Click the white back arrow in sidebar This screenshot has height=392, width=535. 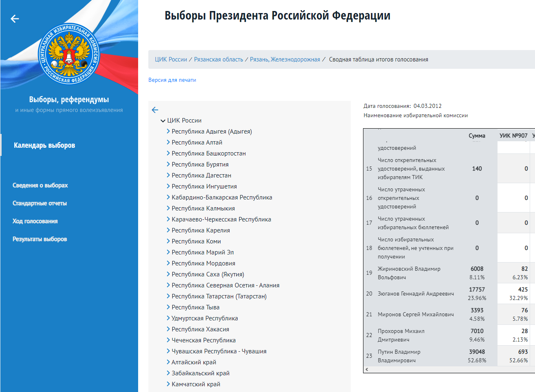tap(15, 19)
